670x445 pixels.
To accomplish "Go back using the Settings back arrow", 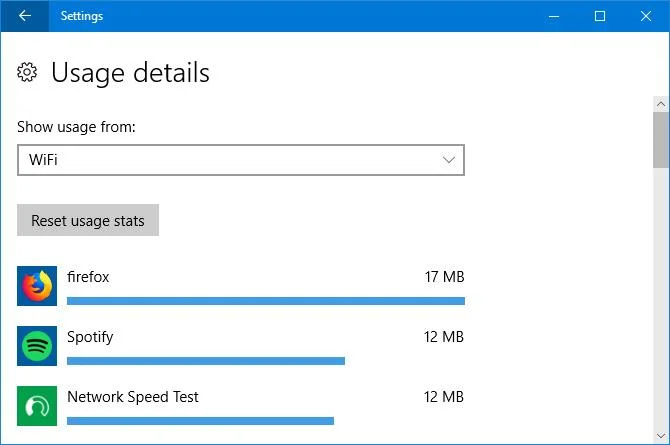I will click(x=25, y=16).
